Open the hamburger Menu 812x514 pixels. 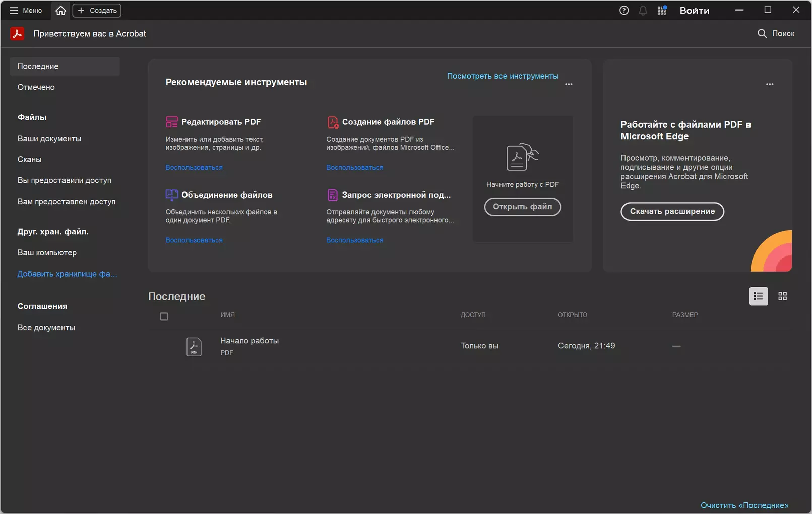(x=25, y=11)
